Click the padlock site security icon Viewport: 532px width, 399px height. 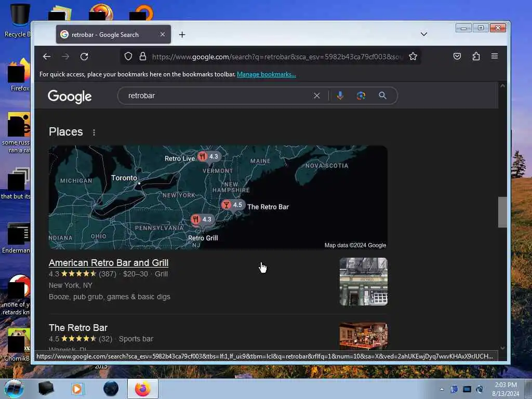click(x=143, y=56)
